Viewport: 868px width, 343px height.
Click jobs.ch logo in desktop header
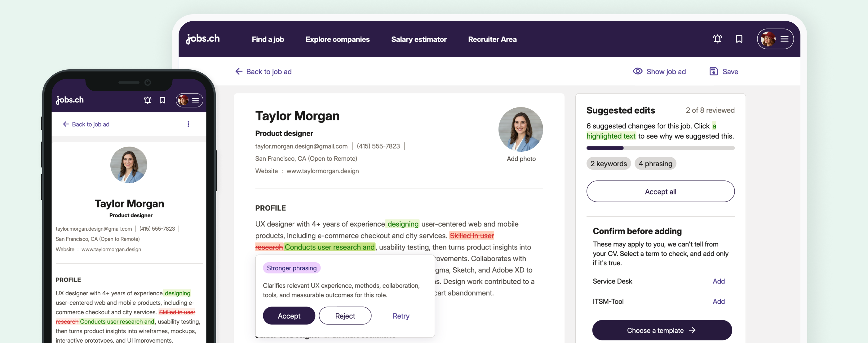203,39
